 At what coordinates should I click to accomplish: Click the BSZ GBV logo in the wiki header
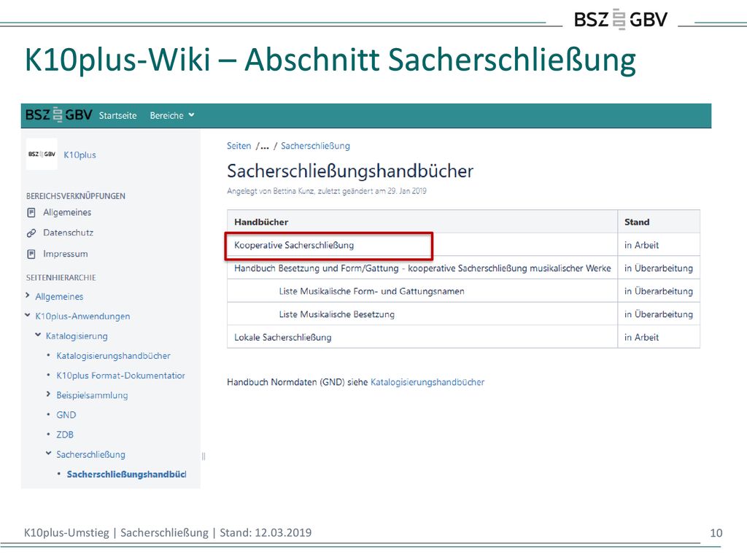coord(58,114)
